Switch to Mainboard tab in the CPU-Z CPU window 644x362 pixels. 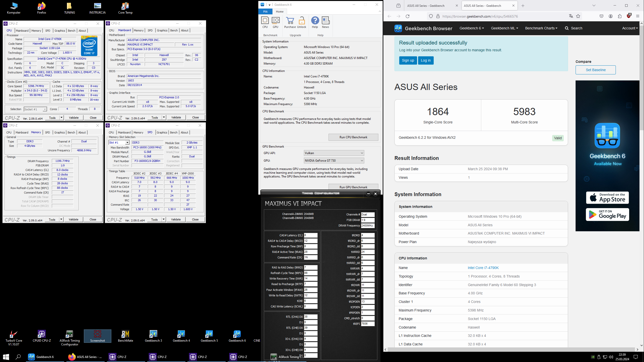22,31
